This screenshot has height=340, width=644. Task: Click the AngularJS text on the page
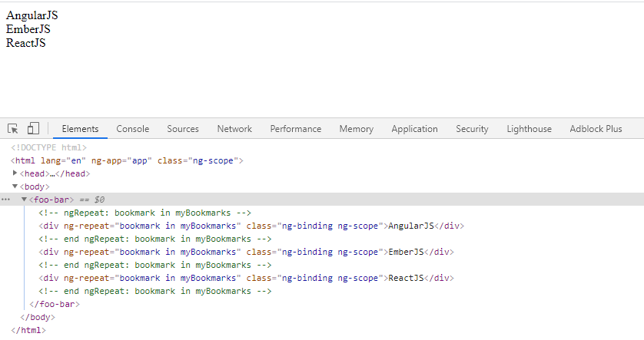[32, 15]
